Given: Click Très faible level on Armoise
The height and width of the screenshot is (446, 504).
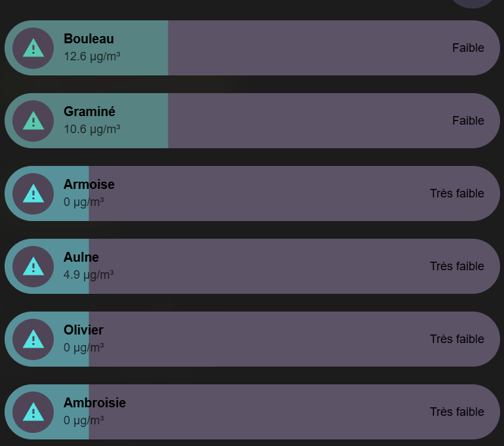Looking at the screenshot, I should point(457,193).
